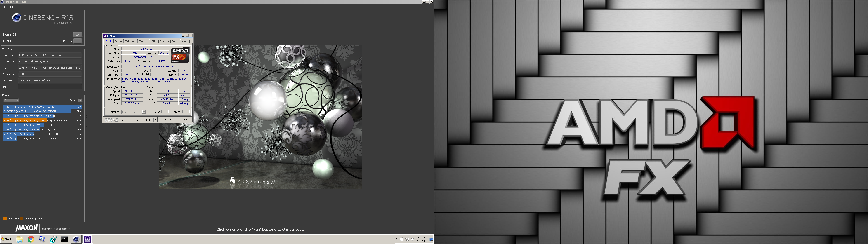The image size is (868, 244).
Task: Select the Intel Core i7-3720QM ranking row
Action: click(42, 129)
